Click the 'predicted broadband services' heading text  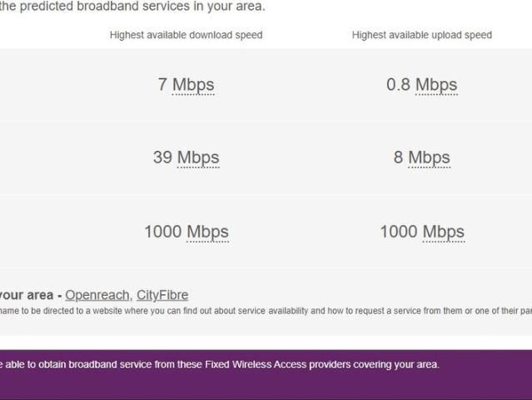(133, 7)
